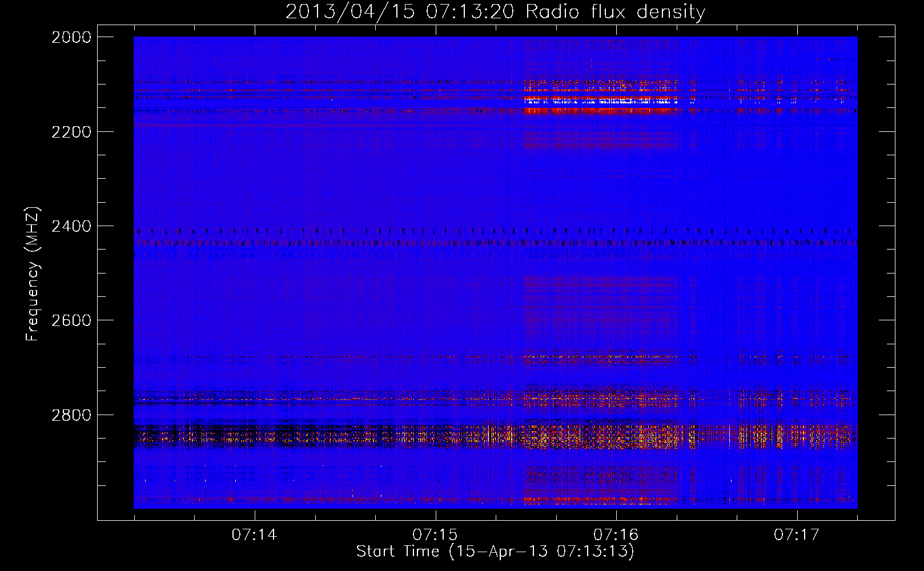Click the "Start Time (15-Apr-13 07:13:13)" axis title
The height and width of the screenshot is (571, 924).
pyautogui.click(x=495, y=552)
